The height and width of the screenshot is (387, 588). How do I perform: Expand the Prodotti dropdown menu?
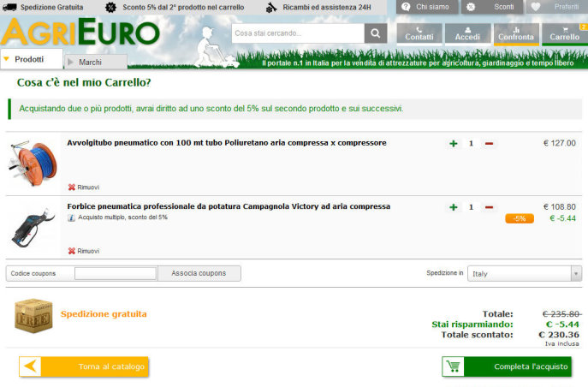coord(32,60)
